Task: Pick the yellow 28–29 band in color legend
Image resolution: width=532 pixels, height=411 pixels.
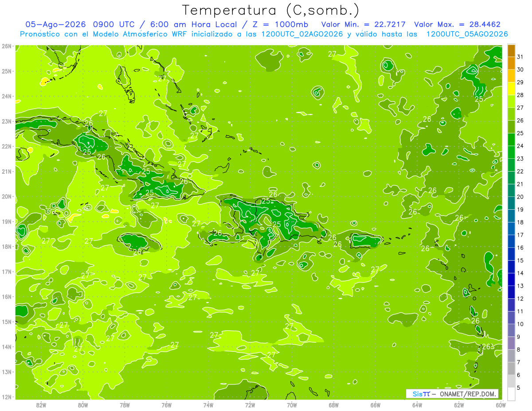Action: pos(511,89)
